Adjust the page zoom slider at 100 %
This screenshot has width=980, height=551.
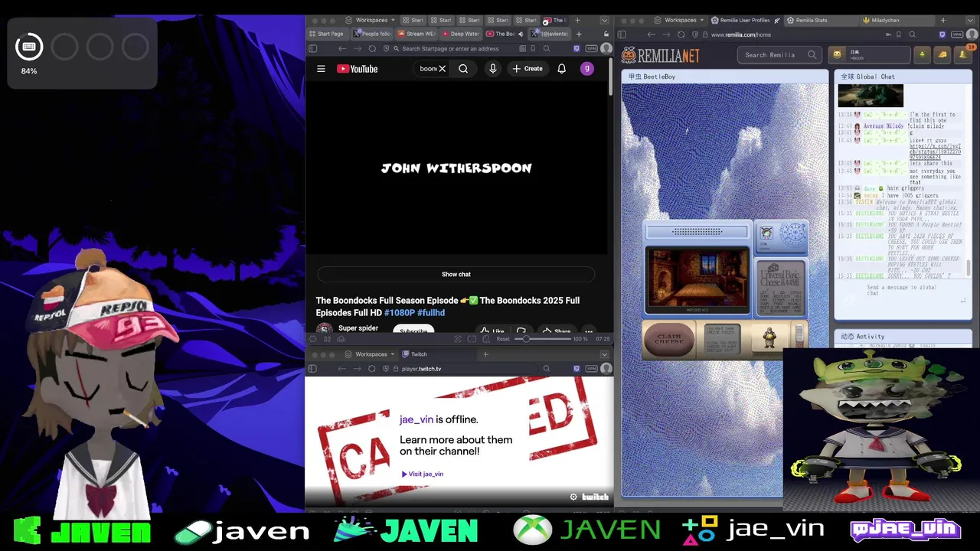(x=544, y=339)
